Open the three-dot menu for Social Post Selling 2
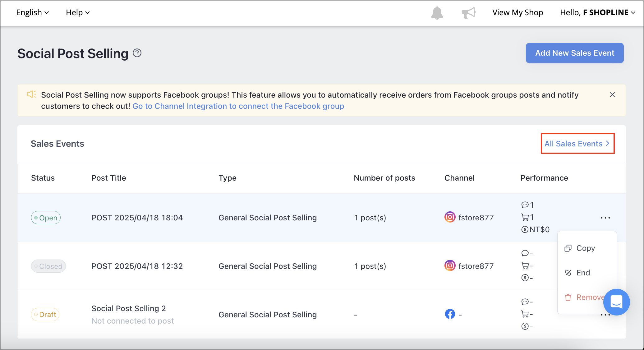Viewport: 644px width, 350px height. point(605,315)
